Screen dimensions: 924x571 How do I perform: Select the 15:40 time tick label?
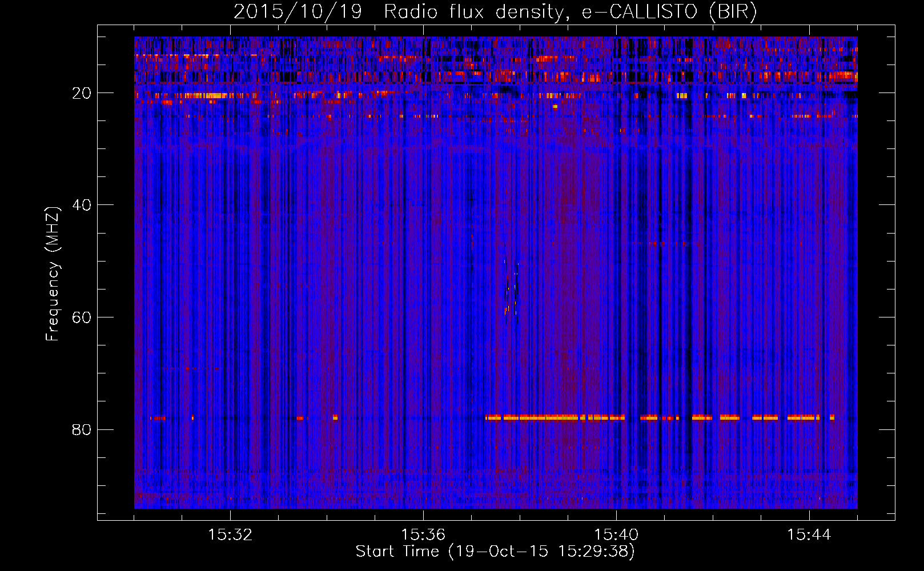coord(616,535)
